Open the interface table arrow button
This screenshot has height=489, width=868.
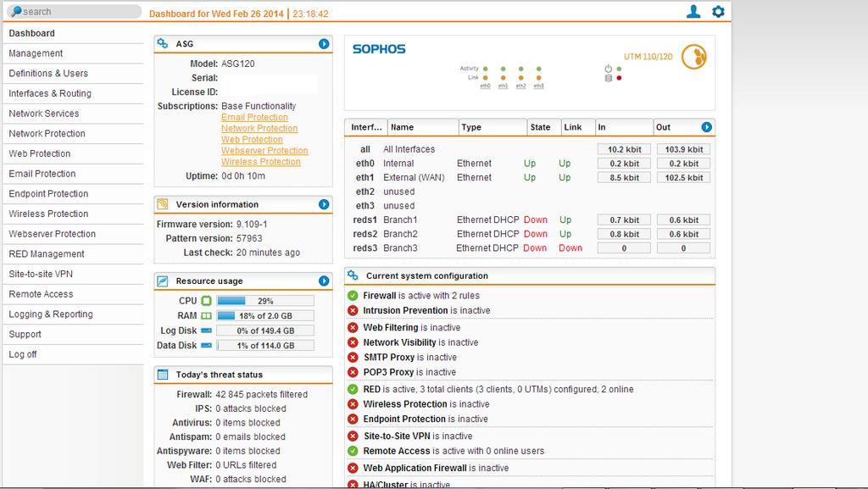point(706,127)
